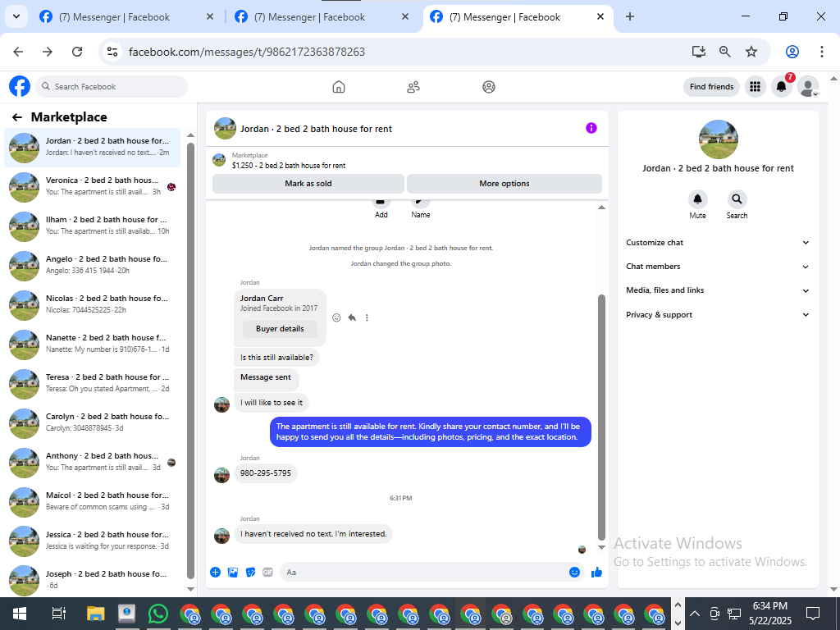Switch to the first Messenger tab

tap(126, 17)
